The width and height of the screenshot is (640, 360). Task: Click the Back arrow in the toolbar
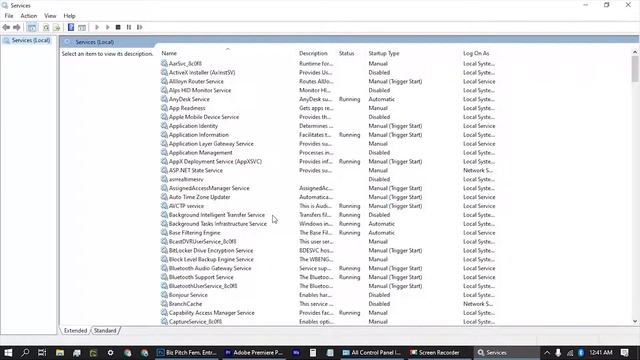click(x=6, y=27)
